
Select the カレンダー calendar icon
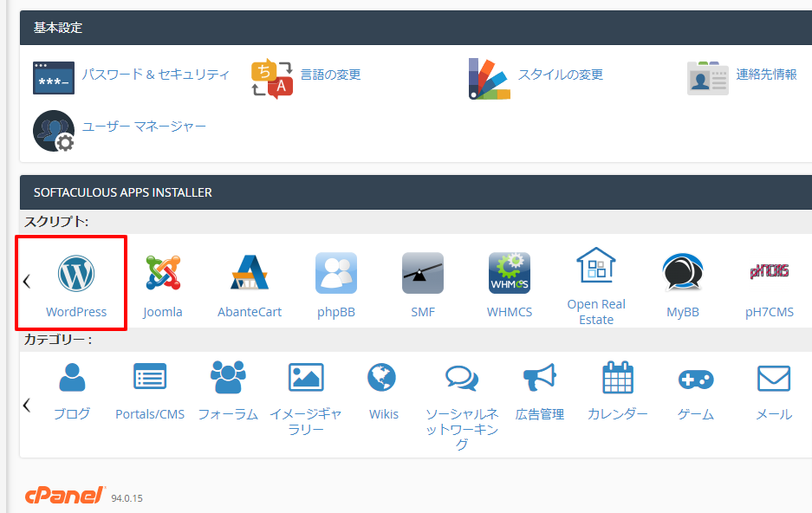click(618, 377)
